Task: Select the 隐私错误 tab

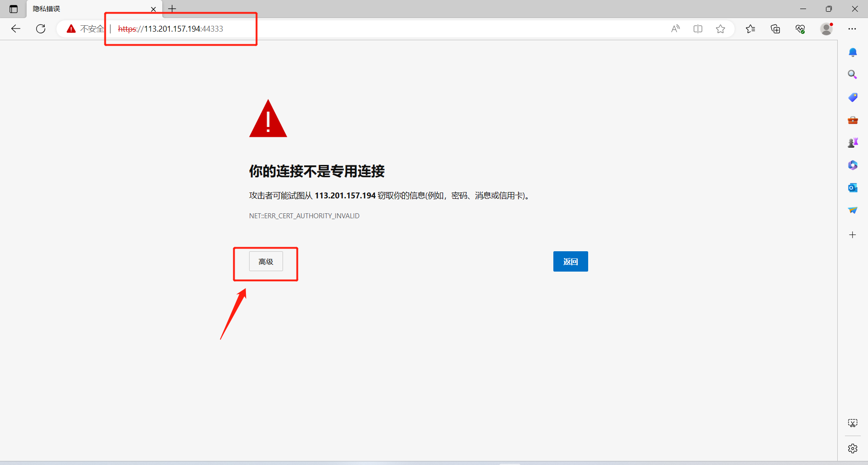Action: (94, 9)
